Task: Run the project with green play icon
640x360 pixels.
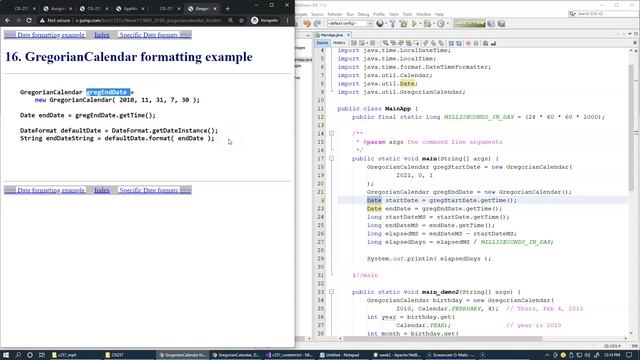Action: point(415,24)
